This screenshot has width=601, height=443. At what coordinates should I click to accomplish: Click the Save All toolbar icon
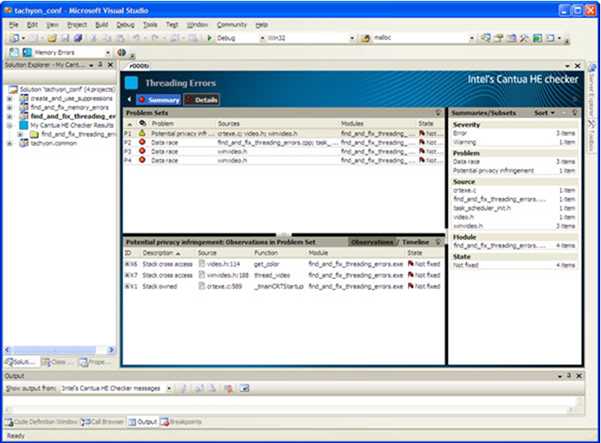coord(78,38)
